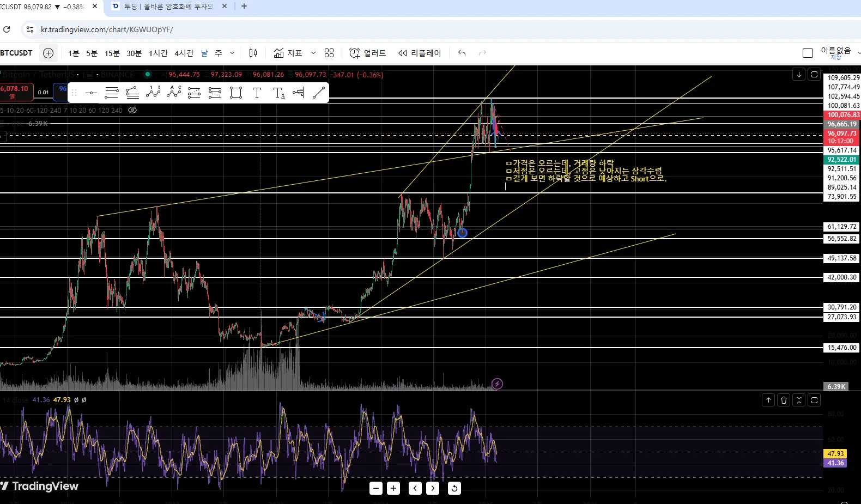Toggle the fullscreen layout square checkbox
Screen dimensions: 861x504
point(808,53)
